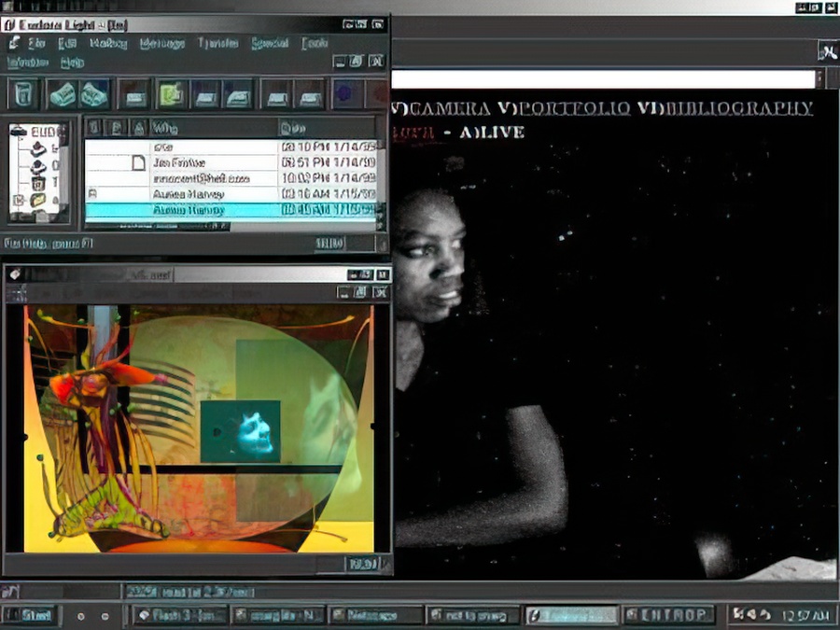Click the A)LIVE link on the web page
This screenshot has width=840, height=630.
tap(491, 133)
